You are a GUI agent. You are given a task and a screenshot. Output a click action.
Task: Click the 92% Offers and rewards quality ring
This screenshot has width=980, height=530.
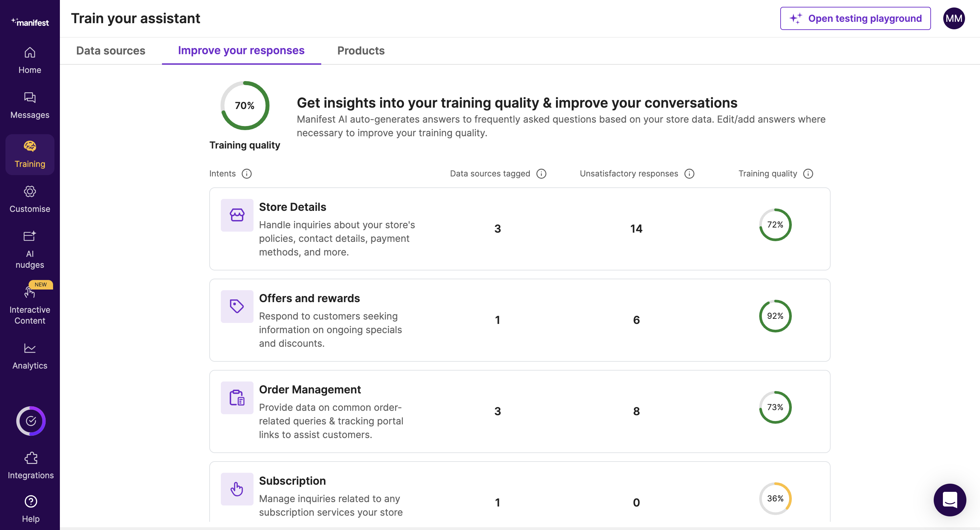(775, 316)
